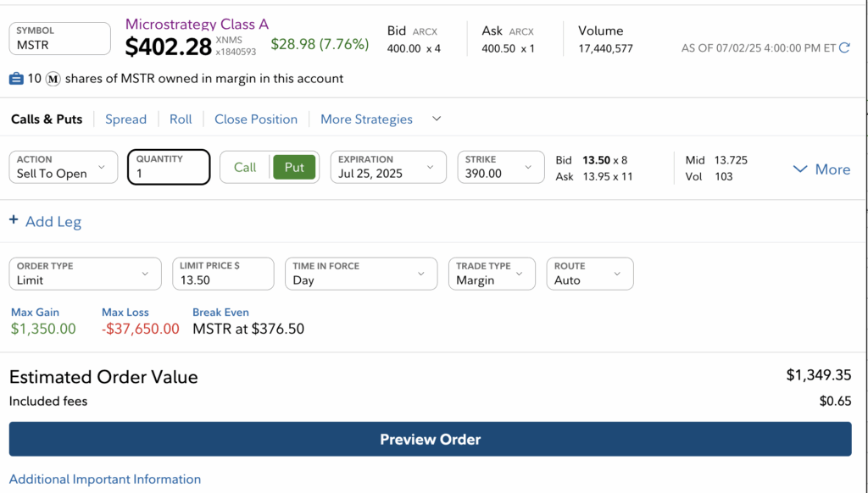The image size is (868, 493).
Task: Click the Limit Price input field
Action: pos(223,274)
